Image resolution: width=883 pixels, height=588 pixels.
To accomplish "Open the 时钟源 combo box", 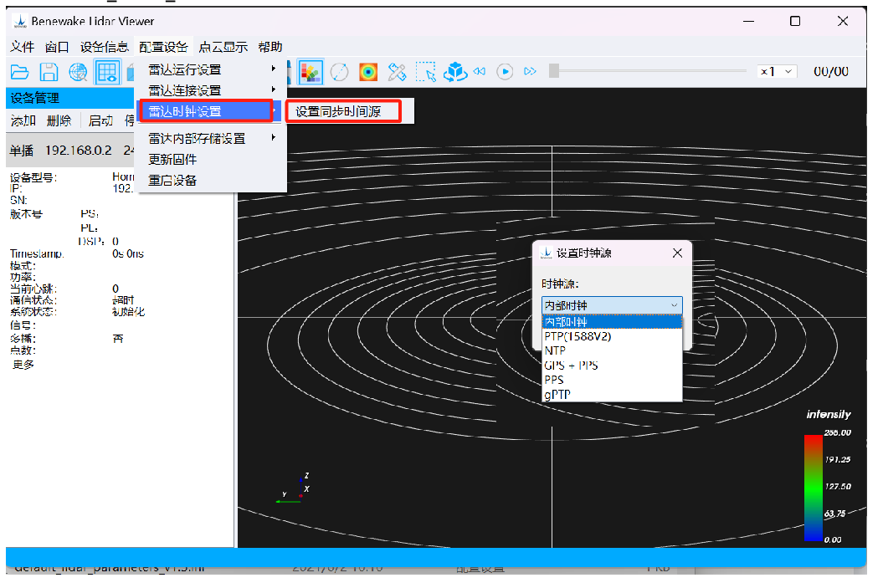I will (612, 305).
